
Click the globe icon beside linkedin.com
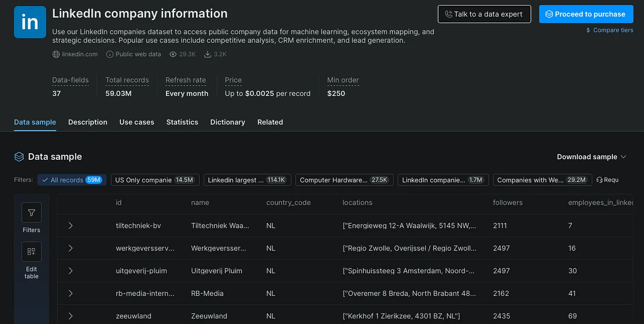[x=56, y=54]
